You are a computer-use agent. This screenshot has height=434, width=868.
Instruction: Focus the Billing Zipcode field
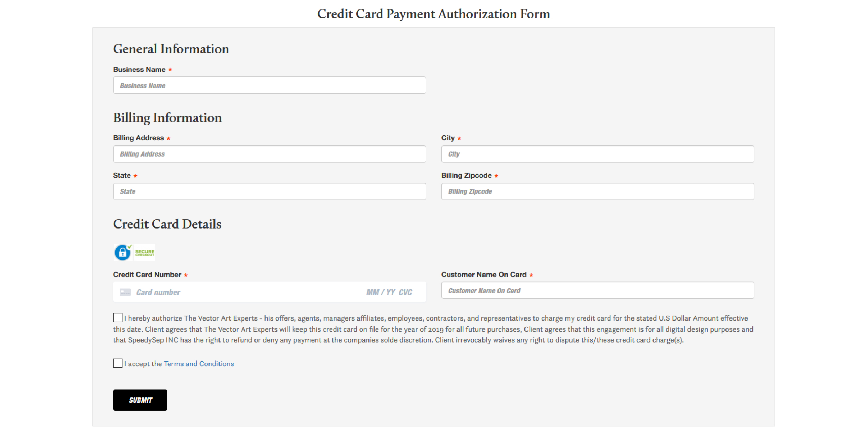597,191
